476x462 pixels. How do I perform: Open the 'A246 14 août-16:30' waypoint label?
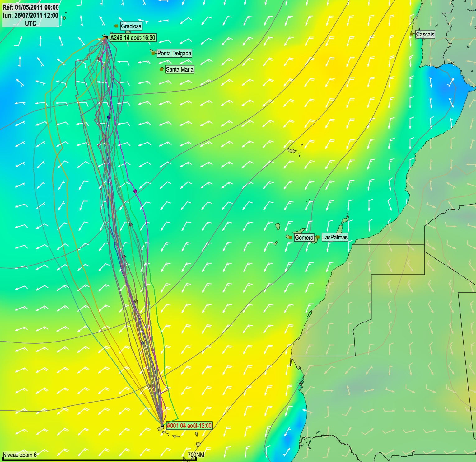(x=133, y=38)
